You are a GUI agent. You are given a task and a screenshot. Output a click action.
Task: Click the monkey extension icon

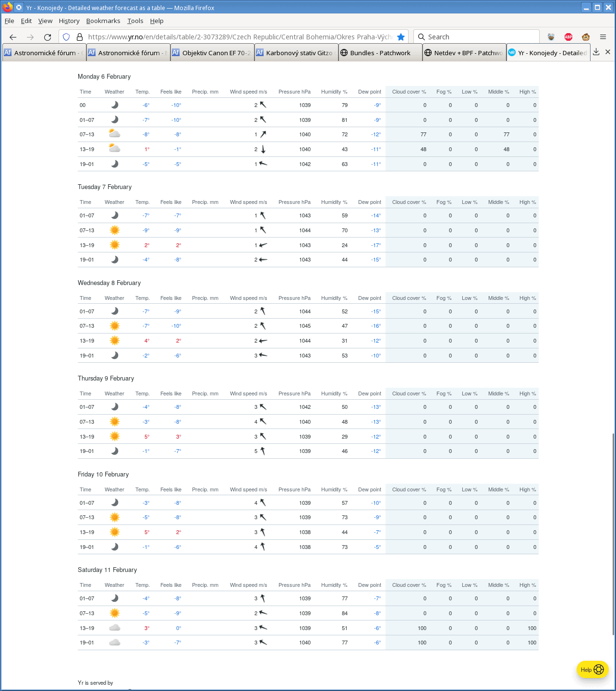586,37
